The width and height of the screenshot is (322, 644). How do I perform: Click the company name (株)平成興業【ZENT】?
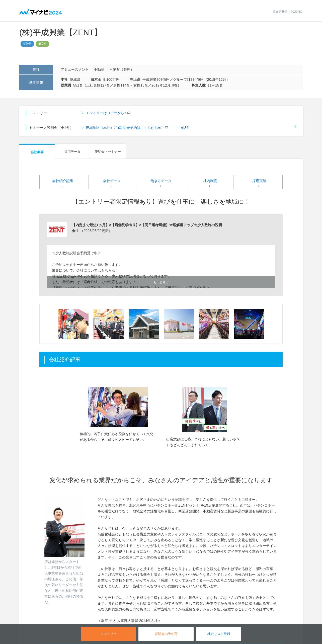(60, 32)
